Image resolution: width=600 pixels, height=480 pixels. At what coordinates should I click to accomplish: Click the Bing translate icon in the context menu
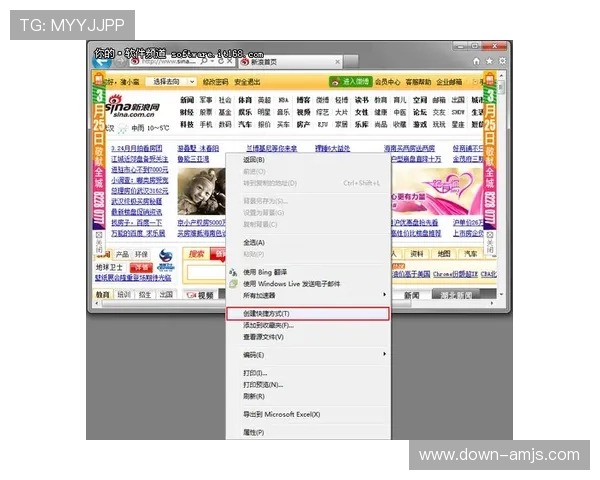(233, 273)
